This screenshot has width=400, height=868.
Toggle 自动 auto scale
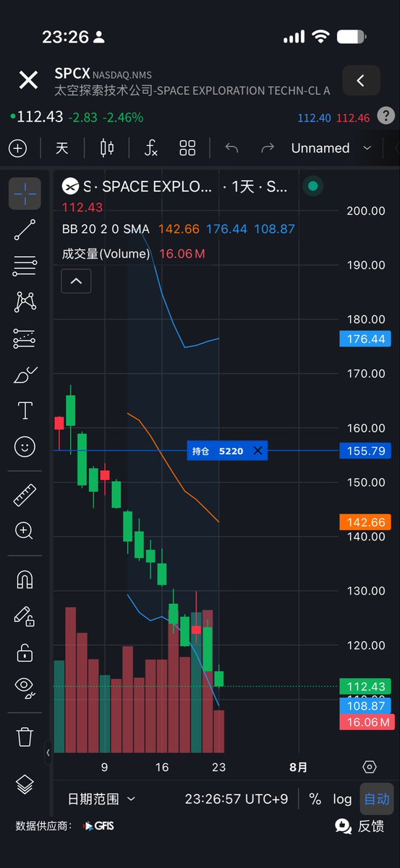tap(376, 799)
